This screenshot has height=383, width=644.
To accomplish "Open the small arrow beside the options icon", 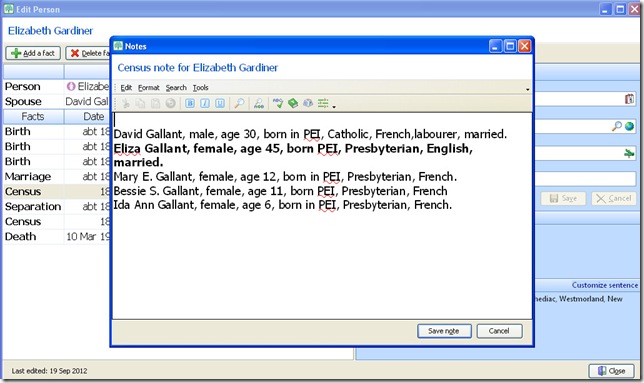I will pyautogui.click(x=334, y=107).
